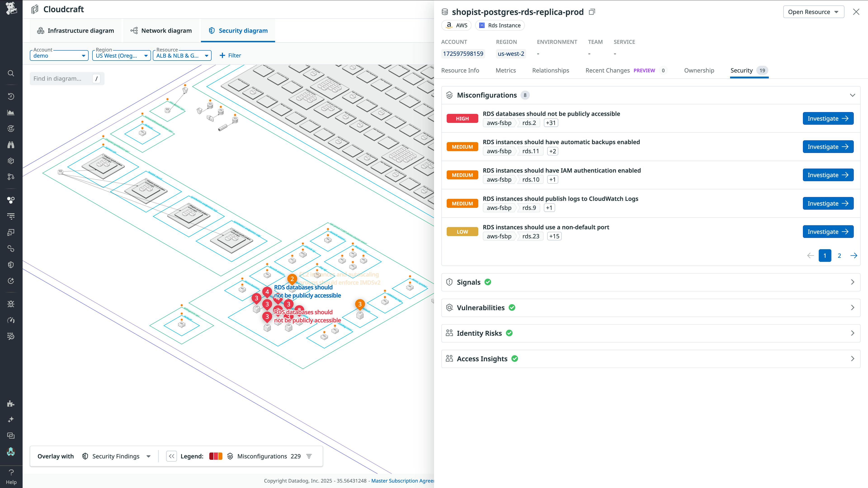Image resolution: width=868 pixels, height=488 pixels.
Task: Go to page 2 of misconfigurations
Action: [839, 256]
